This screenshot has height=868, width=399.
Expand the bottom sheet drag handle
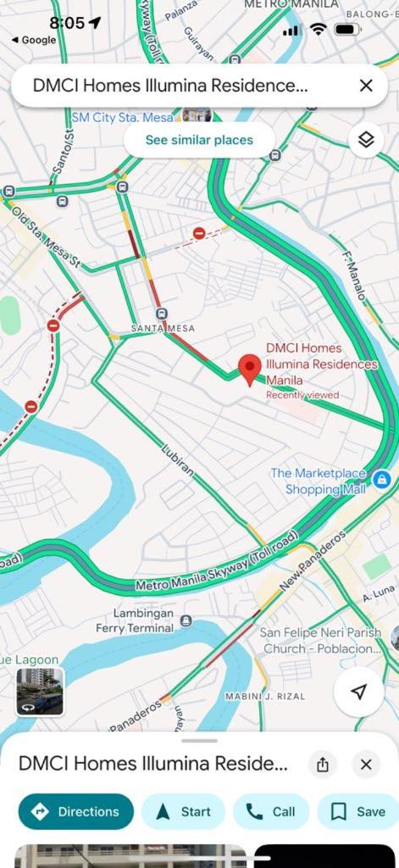point(199,741)
